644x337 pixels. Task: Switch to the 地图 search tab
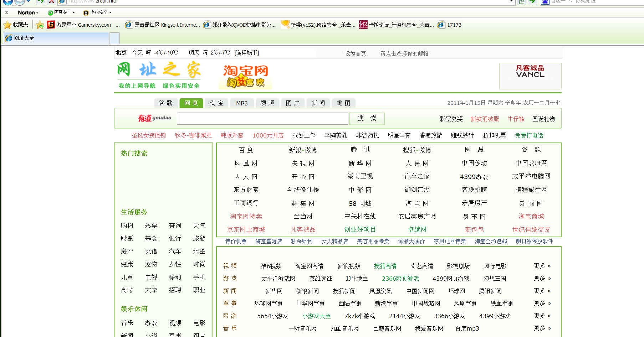343,103
